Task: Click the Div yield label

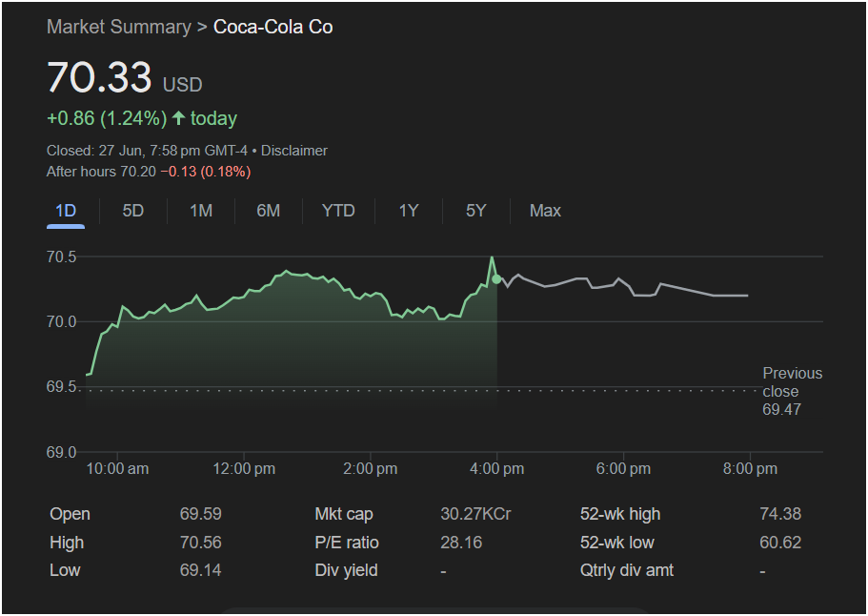Action: pyautogui.click(x=347, y=570)
